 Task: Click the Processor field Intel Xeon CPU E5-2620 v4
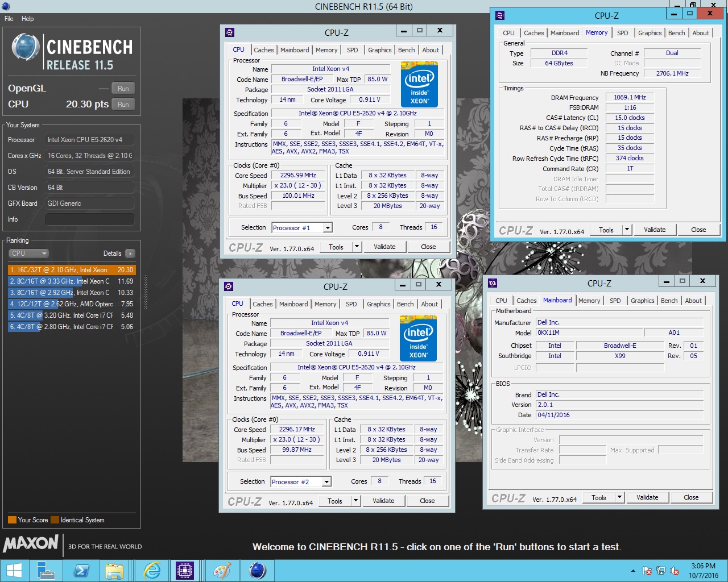(90, 140)
